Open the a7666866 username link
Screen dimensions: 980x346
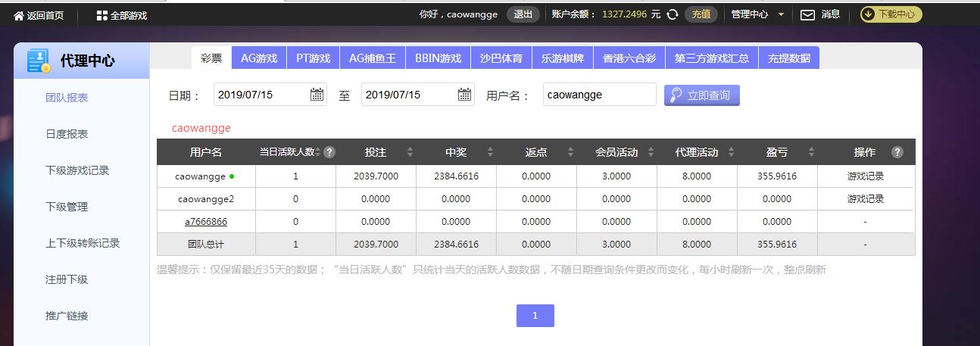[206, 222]
